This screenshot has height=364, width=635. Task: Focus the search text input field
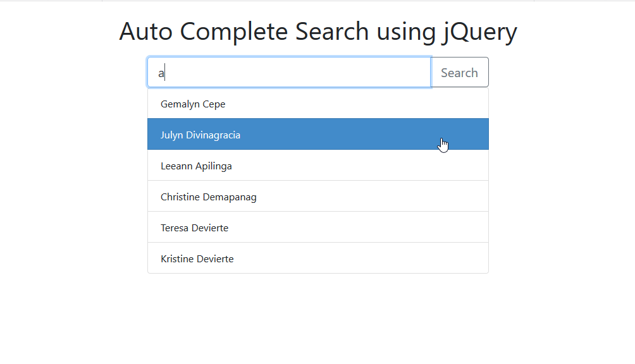(289, 73)
